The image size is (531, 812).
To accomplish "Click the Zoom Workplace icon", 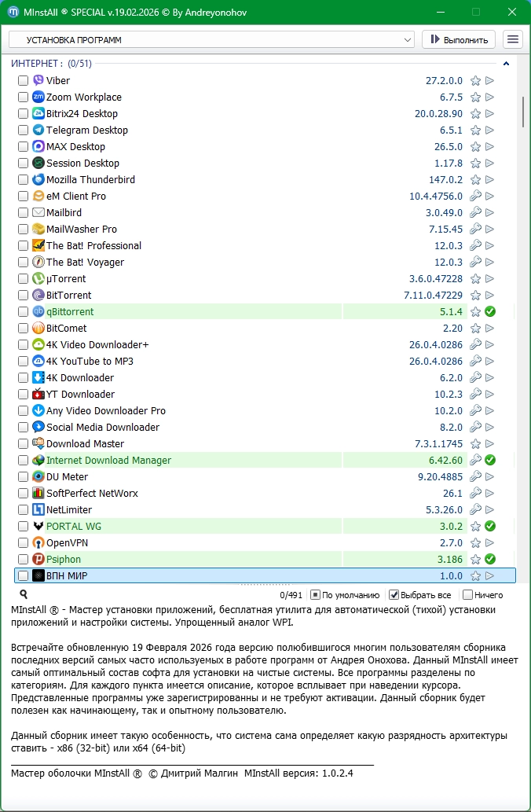I will [38, 97].
